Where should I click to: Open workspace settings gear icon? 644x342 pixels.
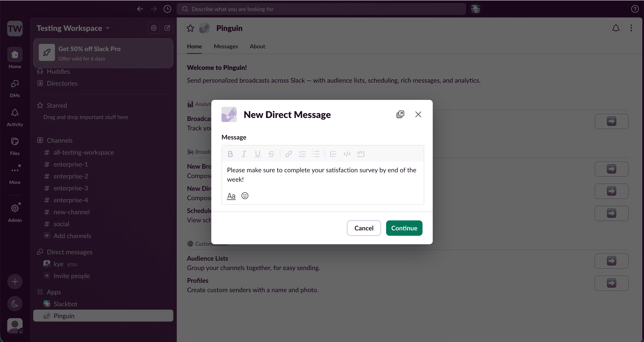tap(154, 28)
